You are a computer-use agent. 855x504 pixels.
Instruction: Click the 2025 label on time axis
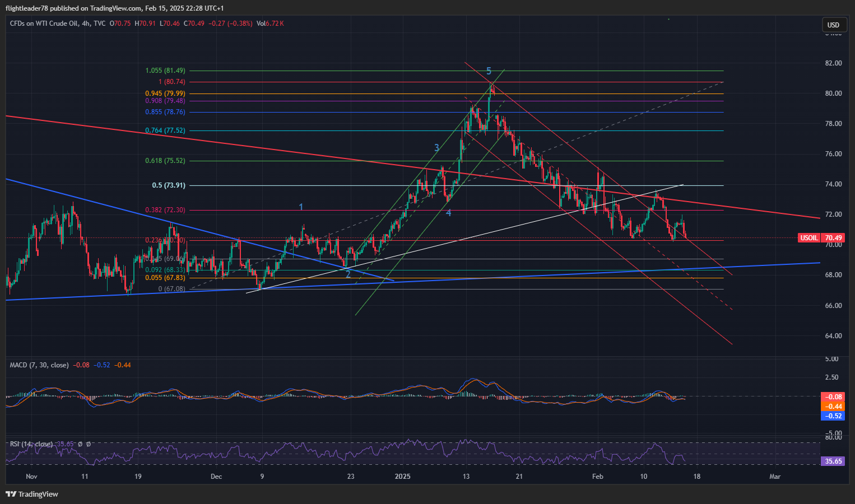pos(403,477)
